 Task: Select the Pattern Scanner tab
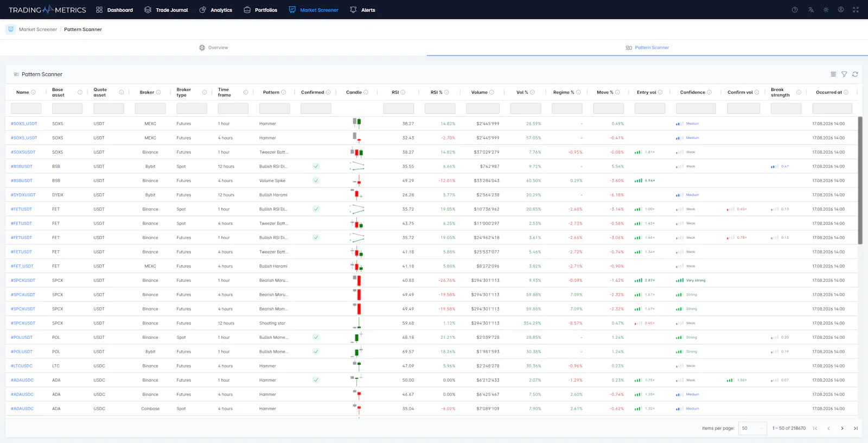[647, 48]
